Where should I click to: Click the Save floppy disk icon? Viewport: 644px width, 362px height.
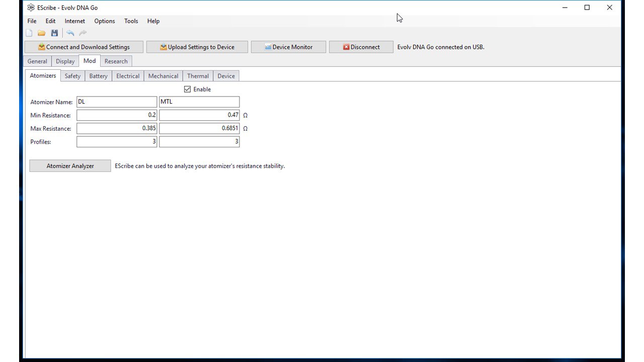click(x=54, y=33)
